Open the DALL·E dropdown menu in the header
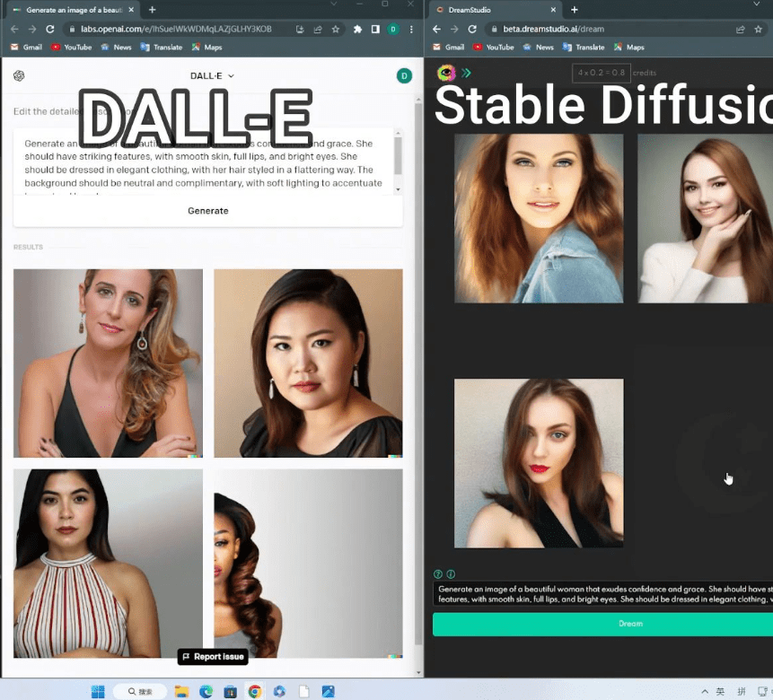 coord(212,76)
